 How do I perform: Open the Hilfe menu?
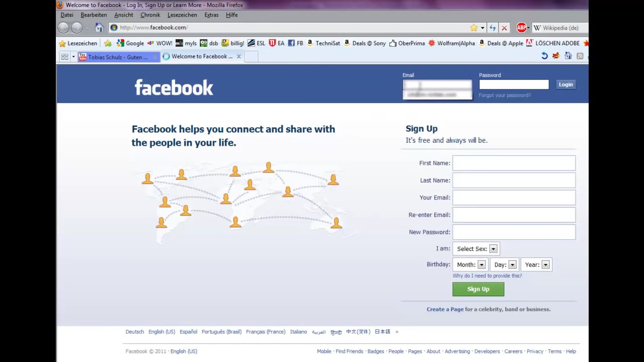pyautogui.click(x=232, y=15)
